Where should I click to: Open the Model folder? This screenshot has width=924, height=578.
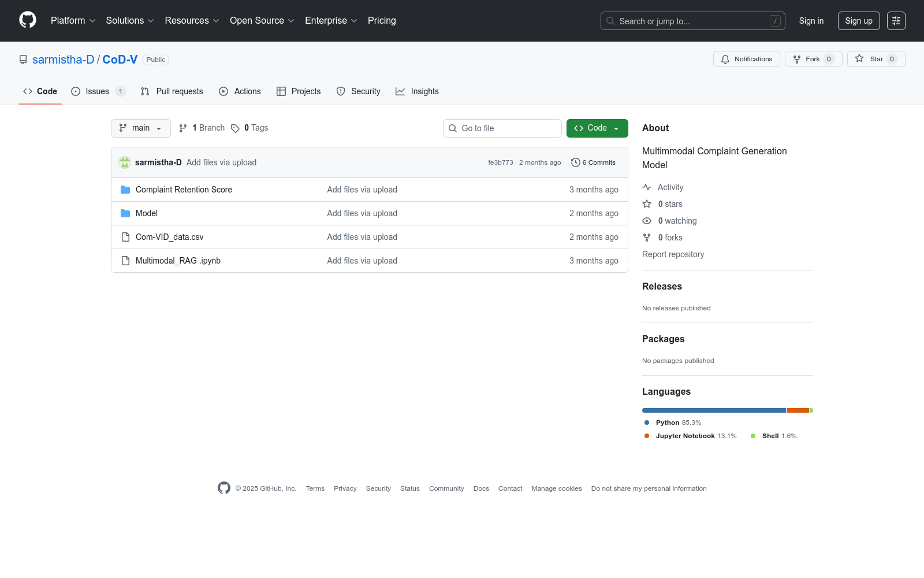pyautogui.click(x=147, y=213)
